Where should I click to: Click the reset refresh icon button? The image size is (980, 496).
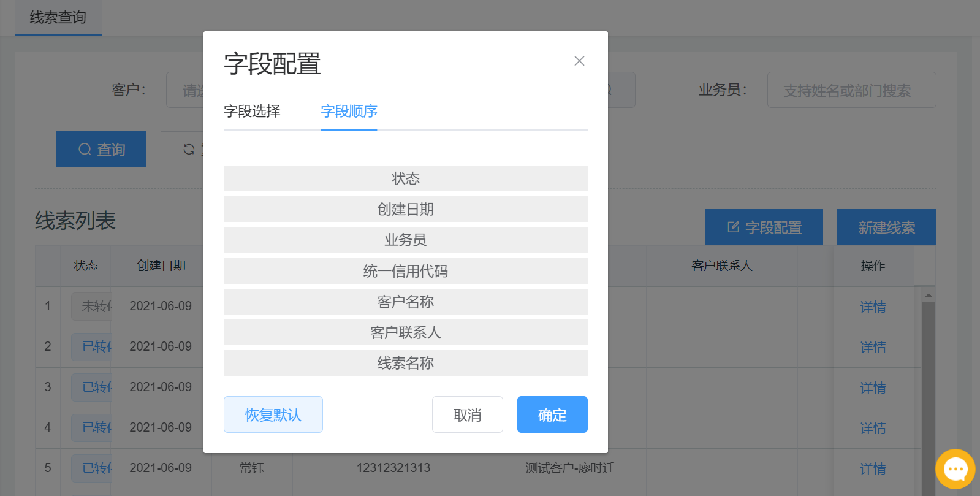coord(183,149)
